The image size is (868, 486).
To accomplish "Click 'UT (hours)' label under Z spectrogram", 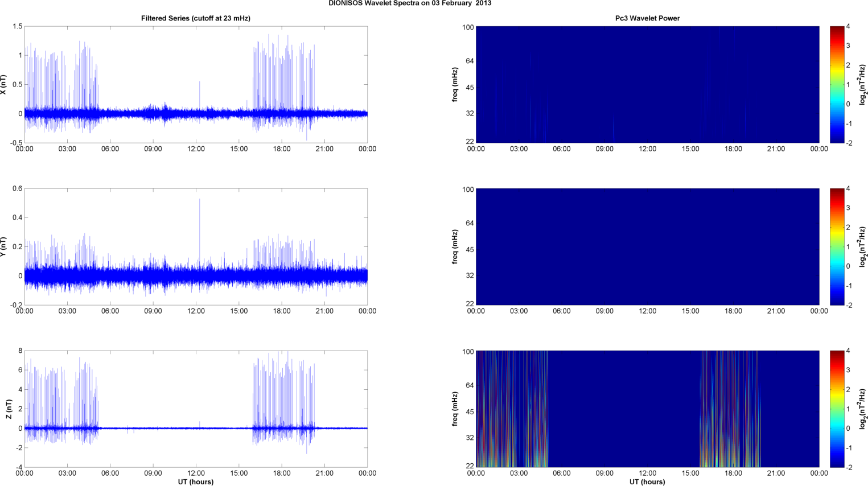I will [x=647, y=482].
